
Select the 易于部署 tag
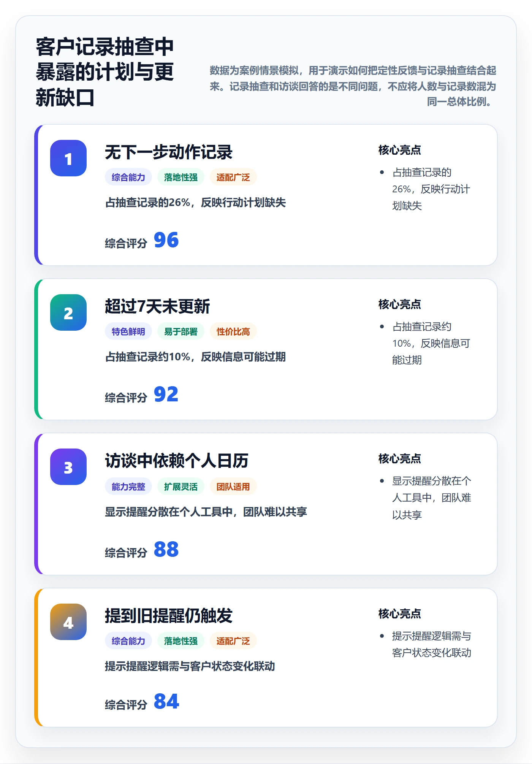click(181, 331)
